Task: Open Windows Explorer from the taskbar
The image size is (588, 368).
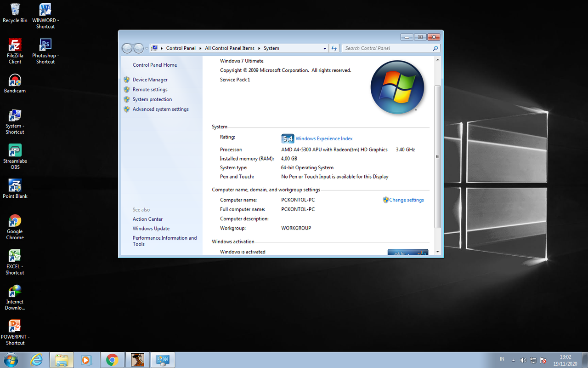Action: point(62,360)
